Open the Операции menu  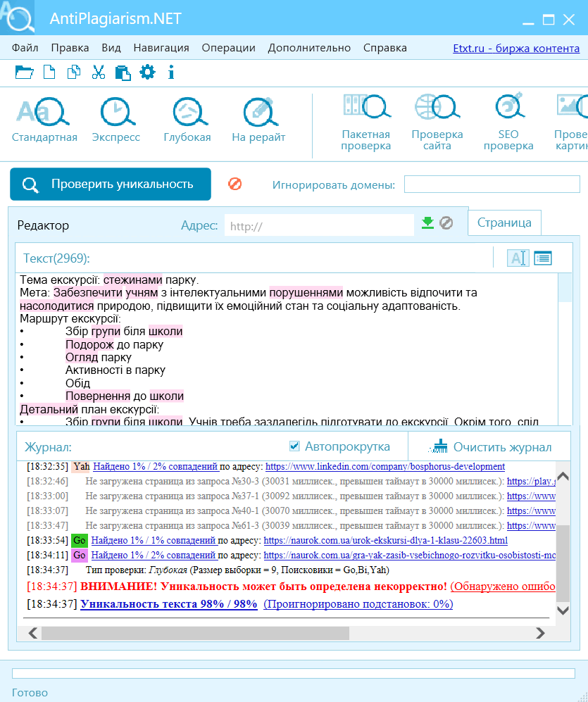[228, 48]
